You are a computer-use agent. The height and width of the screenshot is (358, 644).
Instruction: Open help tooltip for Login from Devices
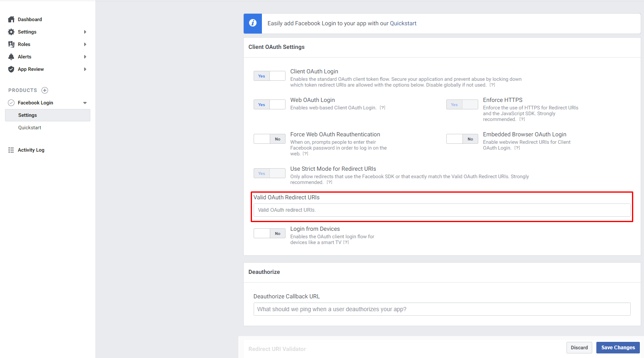pos(346,242)
